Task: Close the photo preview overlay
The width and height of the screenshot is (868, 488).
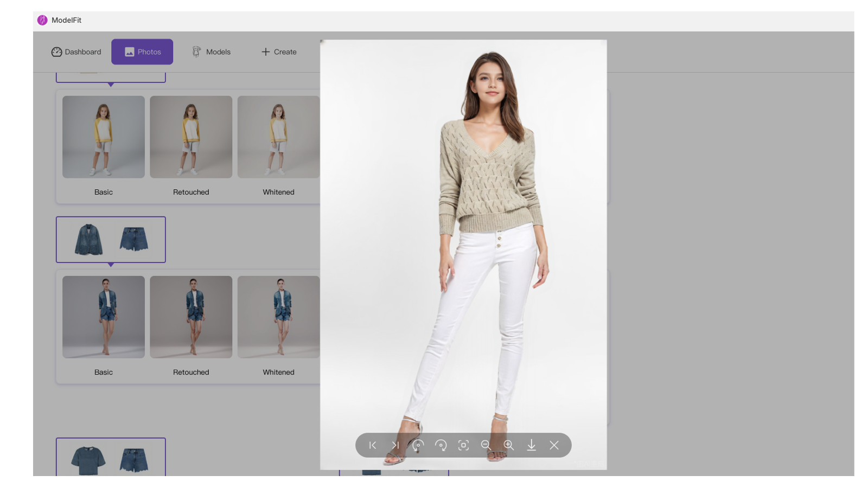Action: [554, 445]
